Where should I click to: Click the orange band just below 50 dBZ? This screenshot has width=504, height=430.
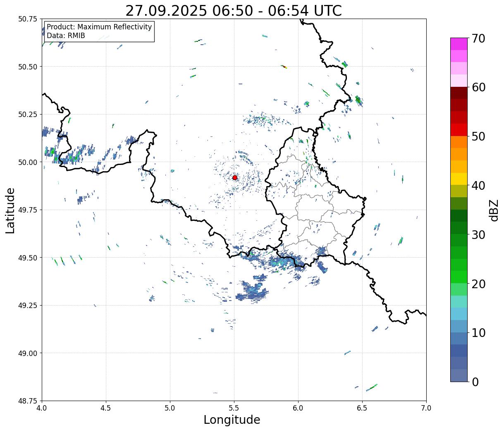459,142
